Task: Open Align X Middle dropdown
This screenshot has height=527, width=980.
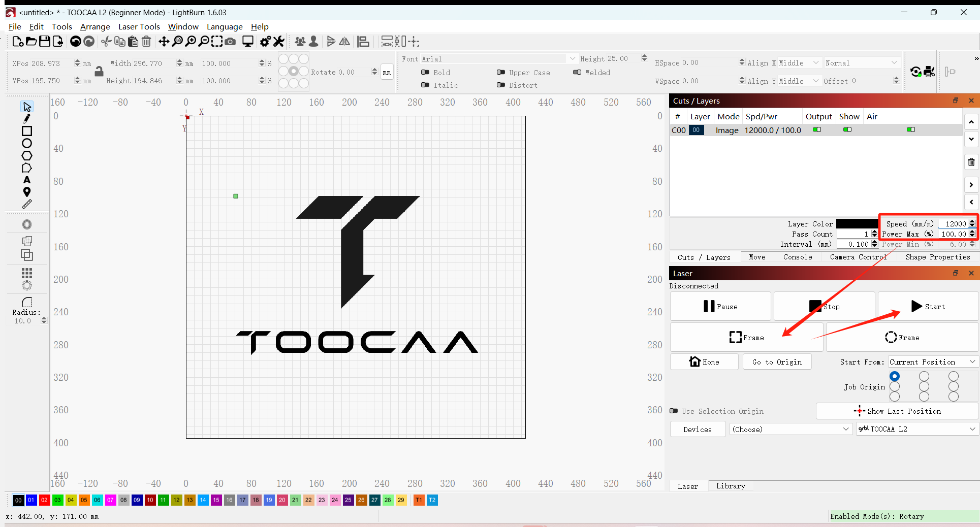Action: [x=800, y=62]
